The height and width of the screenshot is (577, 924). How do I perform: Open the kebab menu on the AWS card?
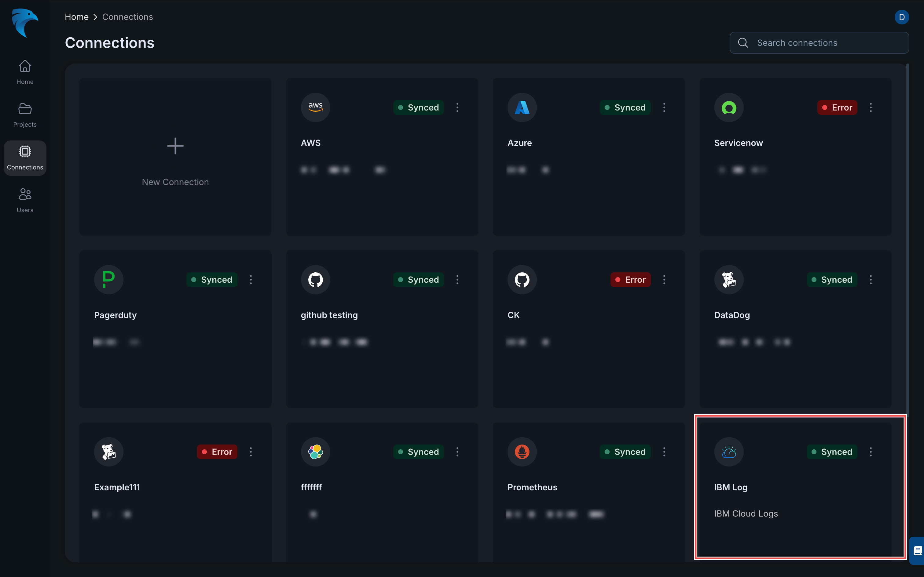457,107
